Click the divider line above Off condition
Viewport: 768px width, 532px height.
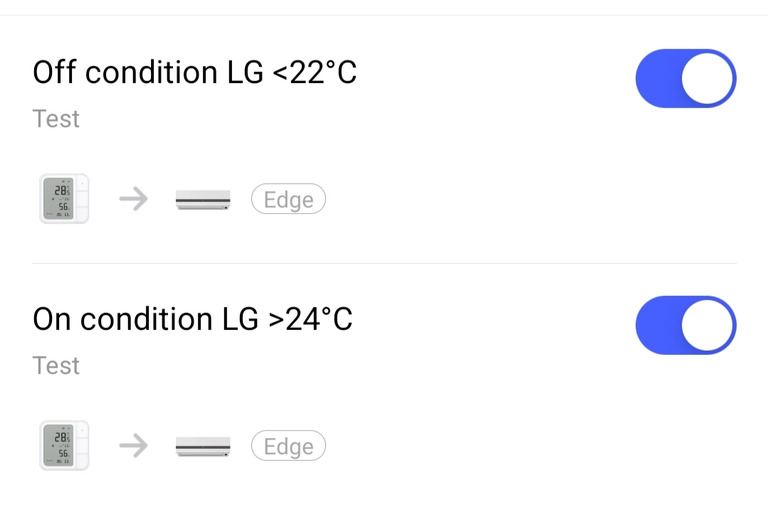coord(384,15)
